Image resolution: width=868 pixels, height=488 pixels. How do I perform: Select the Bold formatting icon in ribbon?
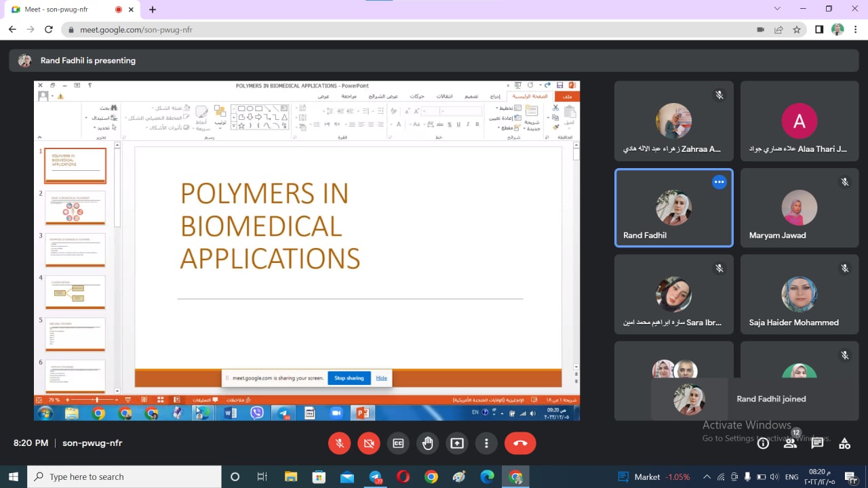tap(477, 124)
